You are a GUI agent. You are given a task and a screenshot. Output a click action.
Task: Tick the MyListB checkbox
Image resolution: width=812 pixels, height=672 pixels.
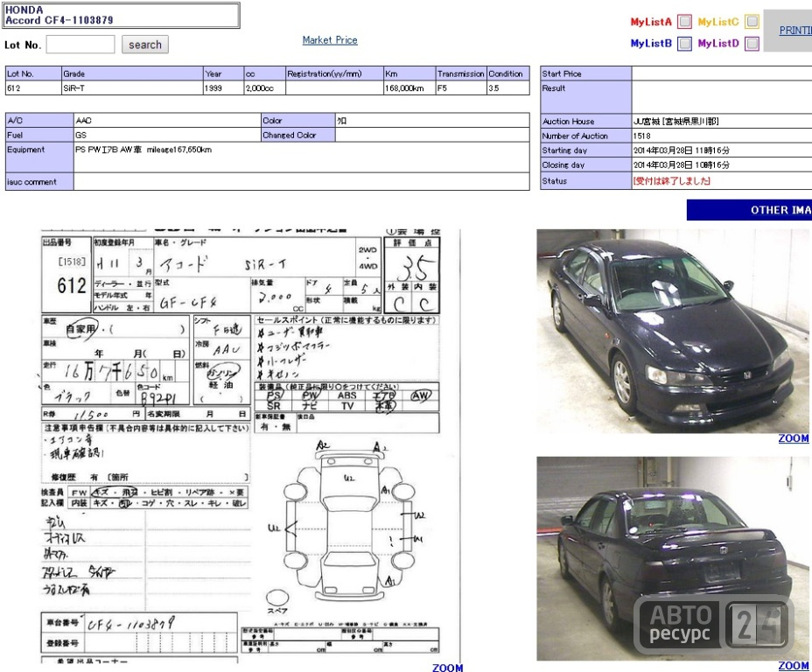click(684, 44)
